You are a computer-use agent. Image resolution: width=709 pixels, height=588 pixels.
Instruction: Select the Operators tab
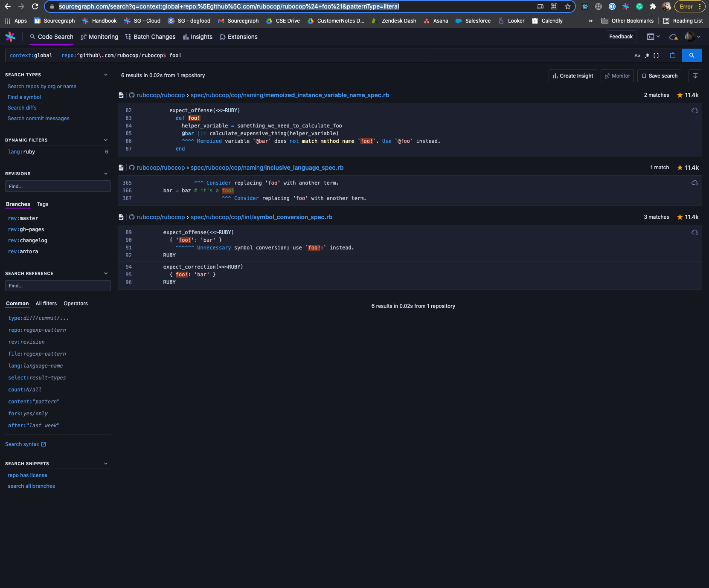coord(76,304)
